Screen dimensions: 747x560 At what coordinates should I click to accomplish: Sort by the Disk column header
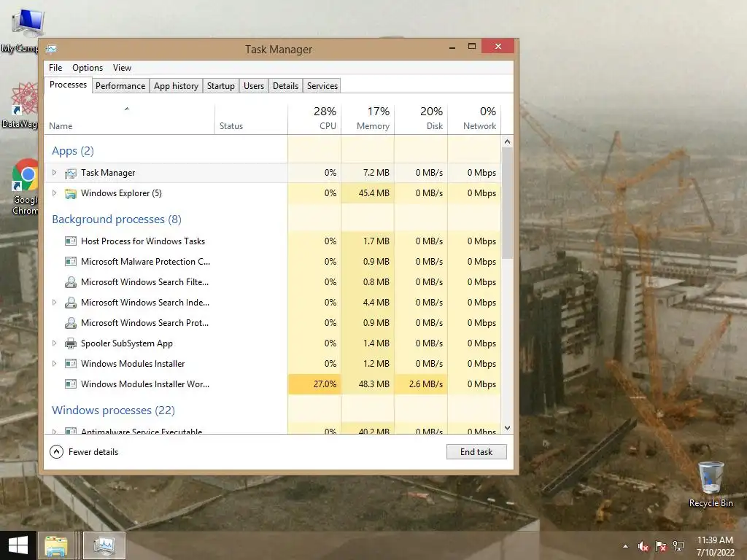pos(421,118)
